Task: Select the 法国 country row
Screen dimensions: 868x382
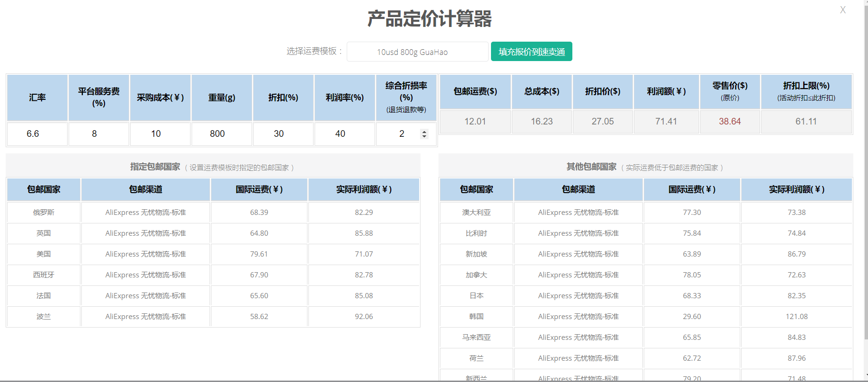Action: tap(213, 296)
